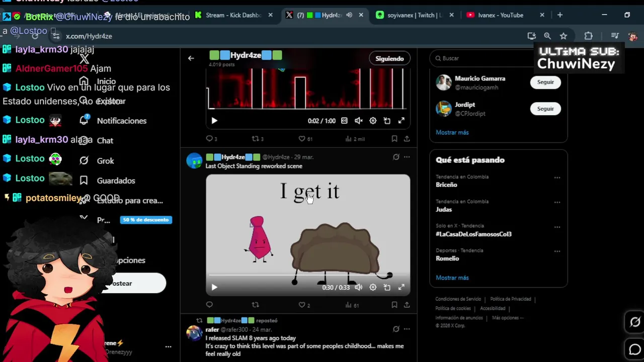Switch to the soyivanex Twitch tab
644x362 pixels.
pyautogui.click(x=415, y=15)
